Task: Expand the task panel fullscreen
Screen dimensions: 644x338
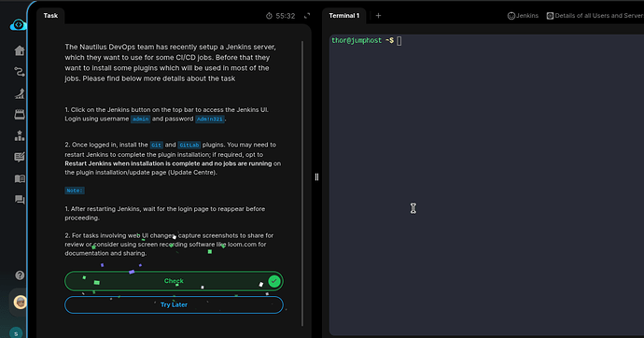Action: coord(307,16)
